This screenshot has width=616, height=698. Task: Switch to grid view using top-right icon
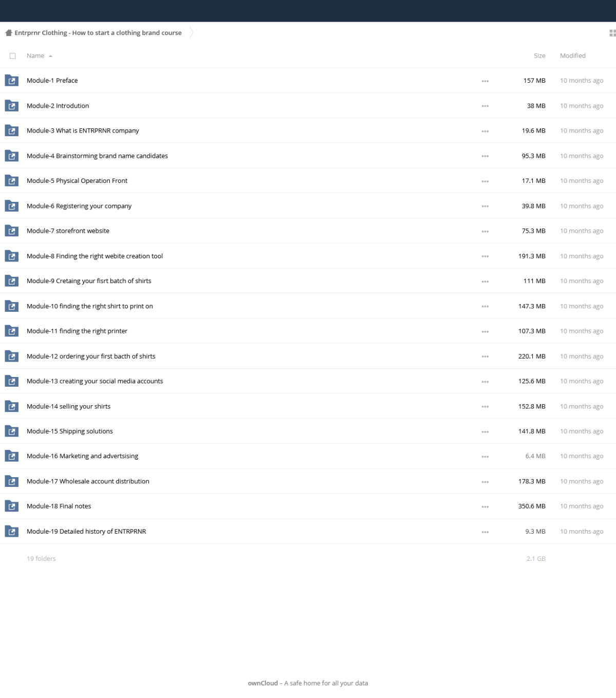pyautogui.click(x=612, y=33)
